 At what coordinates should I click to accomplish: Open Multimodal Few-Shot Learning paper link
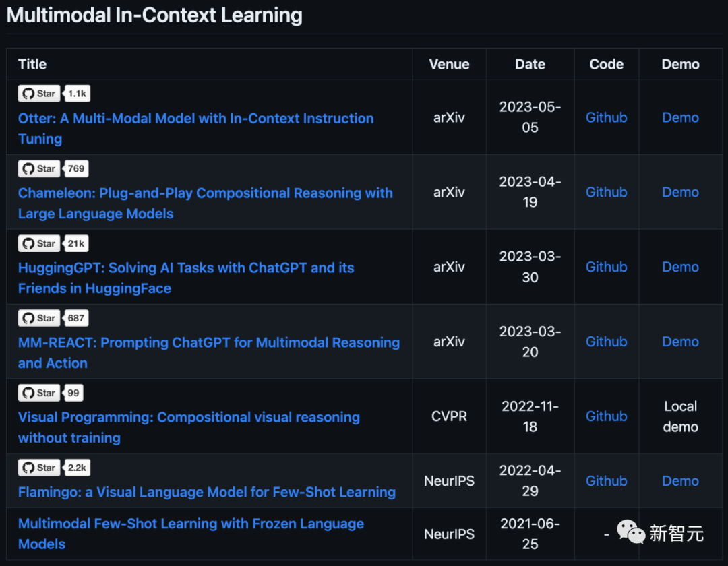coord(191,524)
